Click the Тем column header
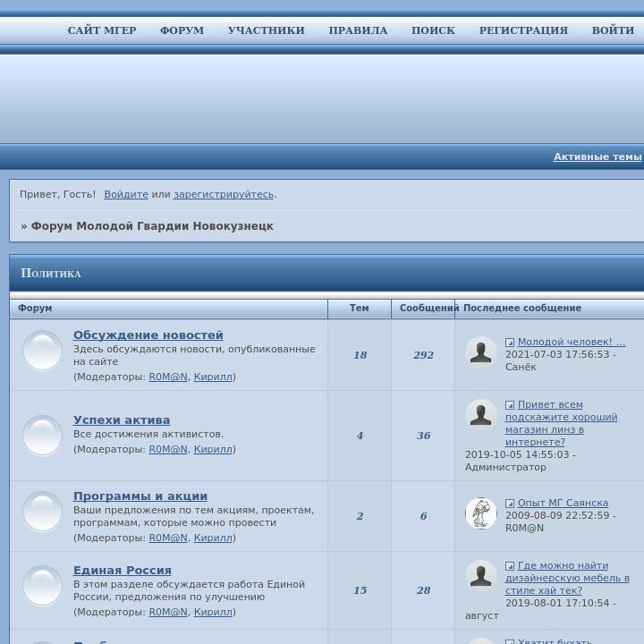Viewport: 644px width, 644px height. tap(360, 308)
